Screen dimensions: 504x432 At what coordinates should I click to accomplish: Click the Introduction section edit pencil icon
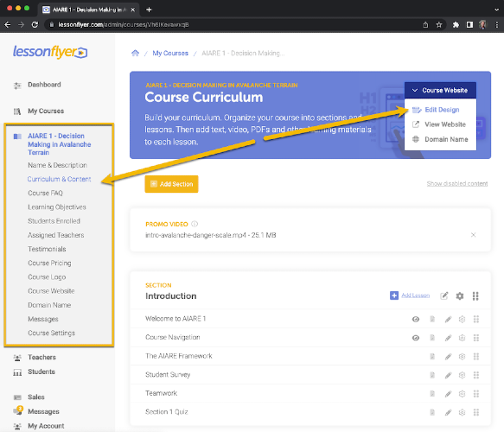[443, 295]
